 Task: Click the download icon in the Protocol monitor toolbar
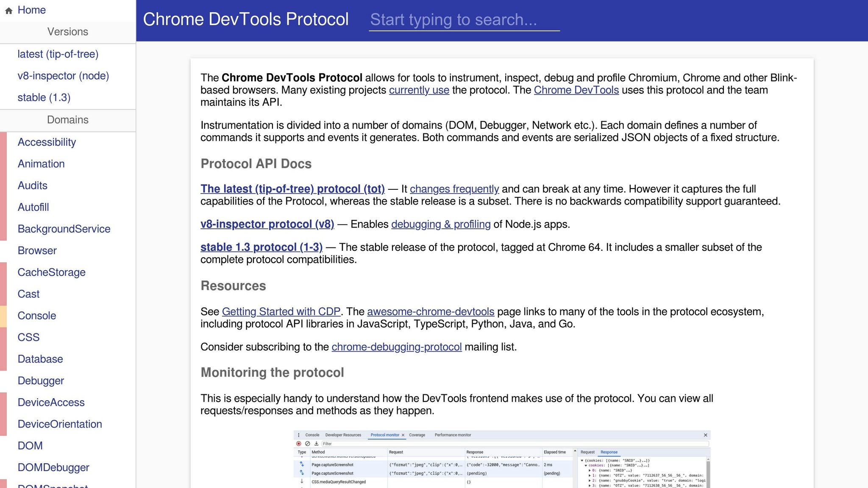click(x=316, y=444)
